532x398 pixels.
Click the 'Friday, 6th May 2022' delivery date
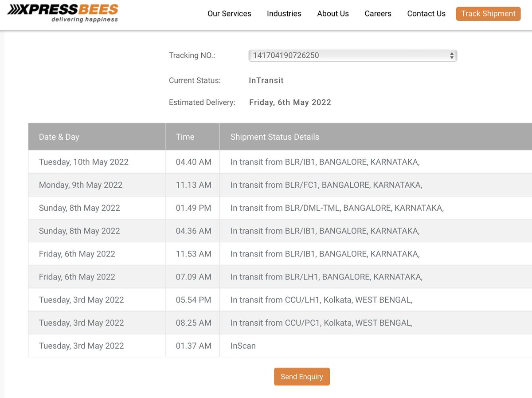coord(290,102)
